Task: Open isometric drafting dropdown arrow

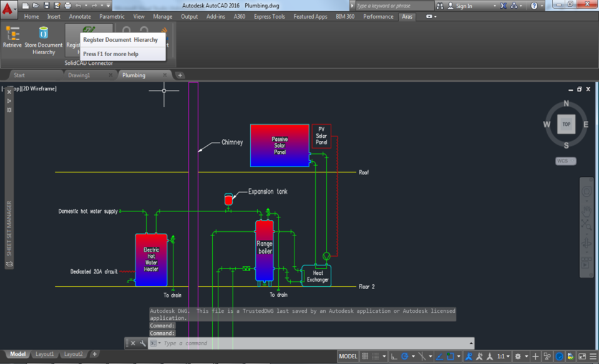Action: [x=431, y=357]
